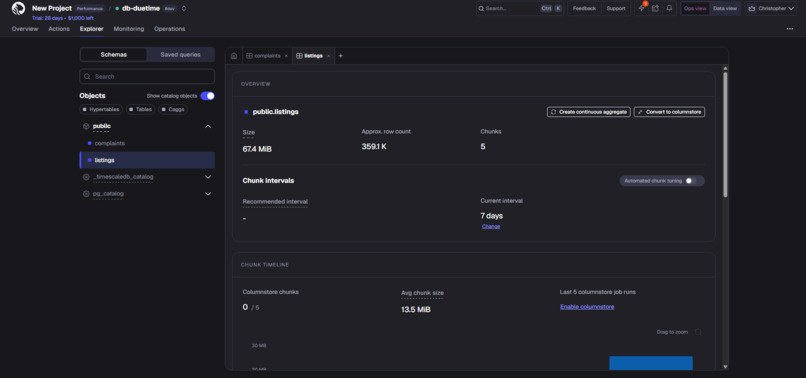Click the Avg chunk size label
The height and width of the screenshot is (378, 806).
click(422, 293)
